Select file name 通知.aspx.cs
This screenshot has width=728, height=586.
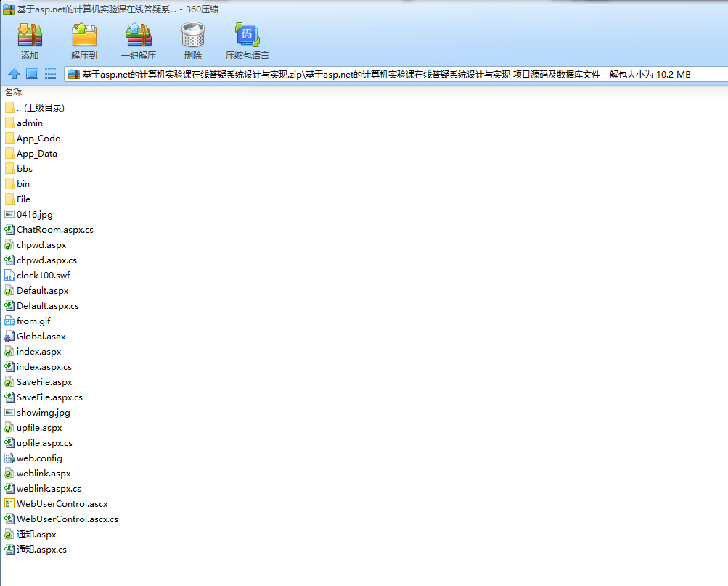[42, 549]
